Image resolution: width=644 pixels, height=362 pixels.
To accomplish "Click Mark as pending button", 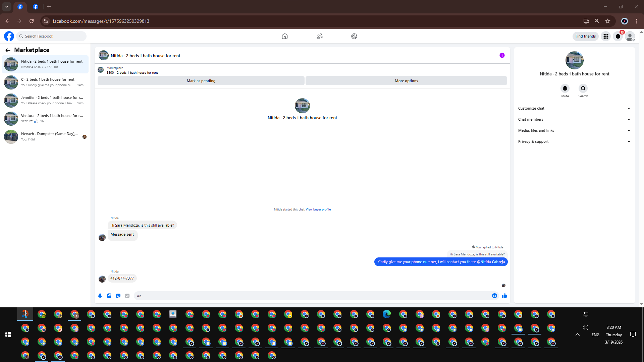I will [201, 81].
